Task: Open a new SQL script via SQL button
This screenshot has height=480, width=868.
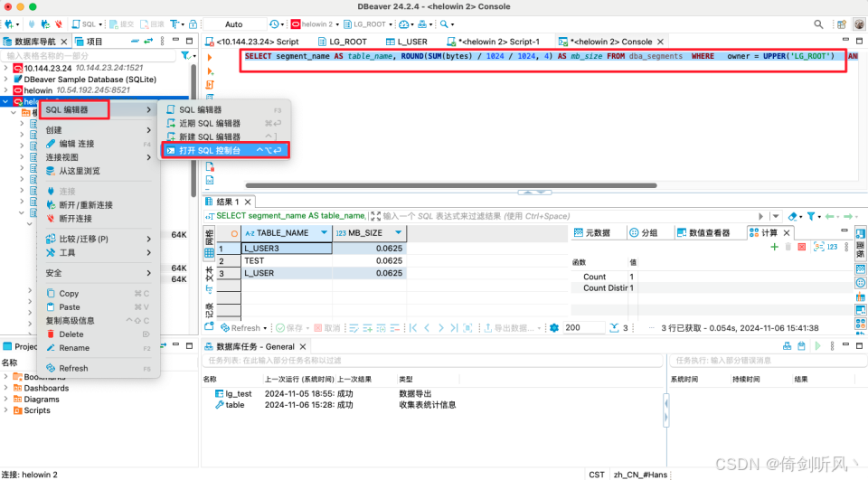Action: [83, 24]
